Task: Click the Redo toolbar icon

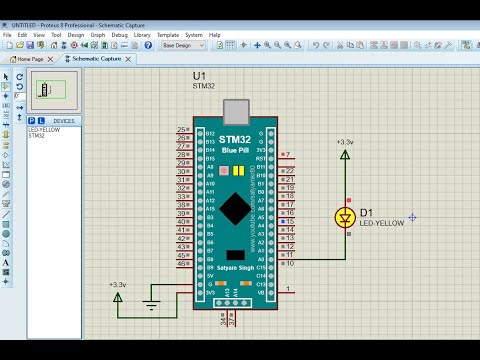Action: [326, 45]
